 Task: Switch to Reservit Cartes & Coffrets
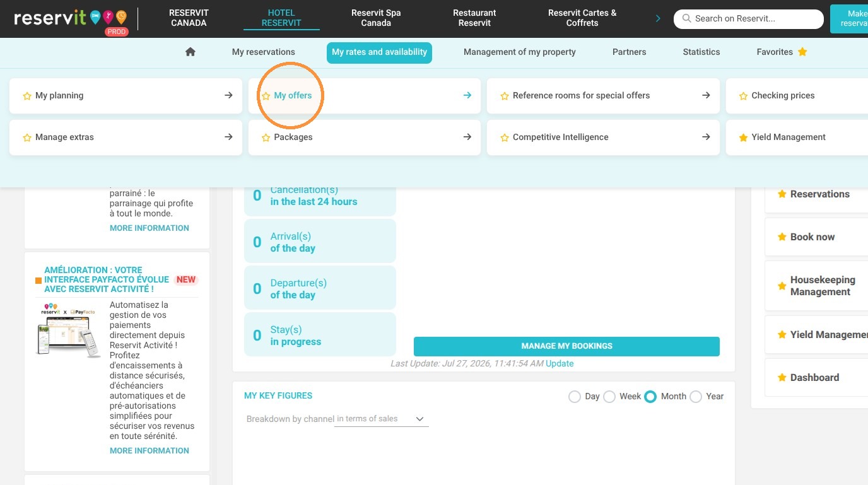click(x=582, y=18)
